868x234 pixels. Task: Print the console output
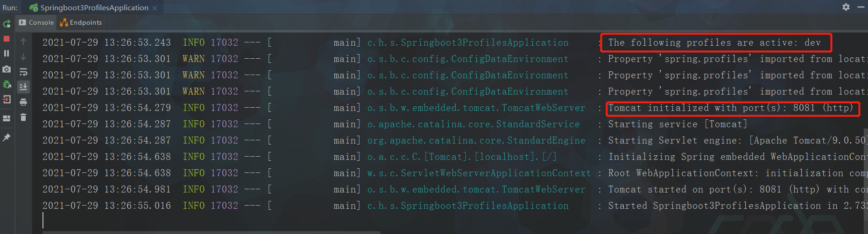23,102
